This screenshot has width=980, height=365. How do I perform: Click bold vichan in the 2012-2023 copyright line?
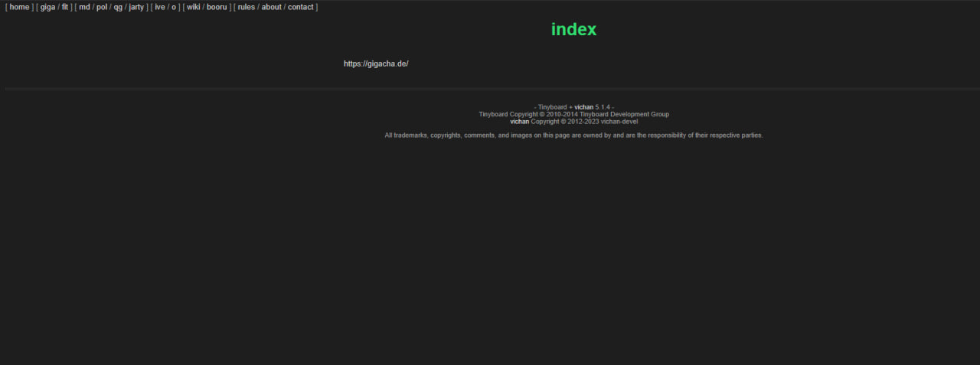[519, 121]
